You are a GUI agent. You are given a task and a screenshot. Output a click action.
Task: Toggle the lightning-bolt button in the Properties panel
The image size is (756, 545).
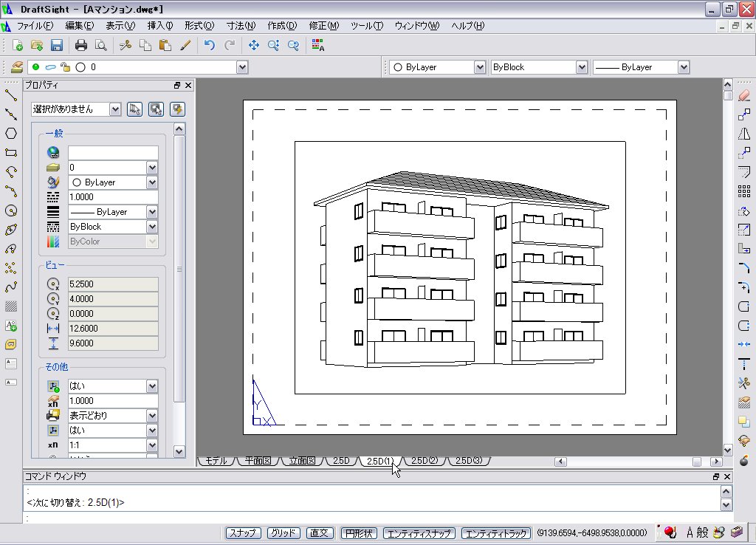pos(177,109)
